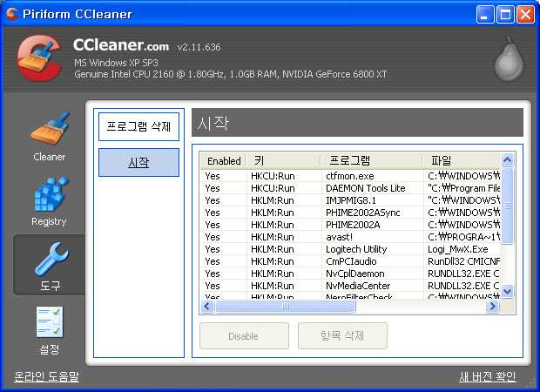
Task: Click the horizontal scrollbar thumb
Action: tap(285, 306)
